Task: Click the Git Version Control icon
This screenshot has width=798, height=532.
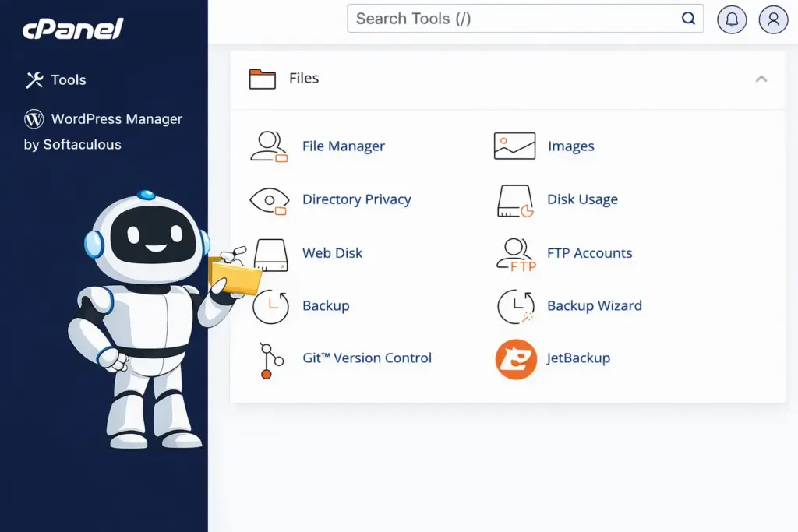Action: tap(267, 359)
